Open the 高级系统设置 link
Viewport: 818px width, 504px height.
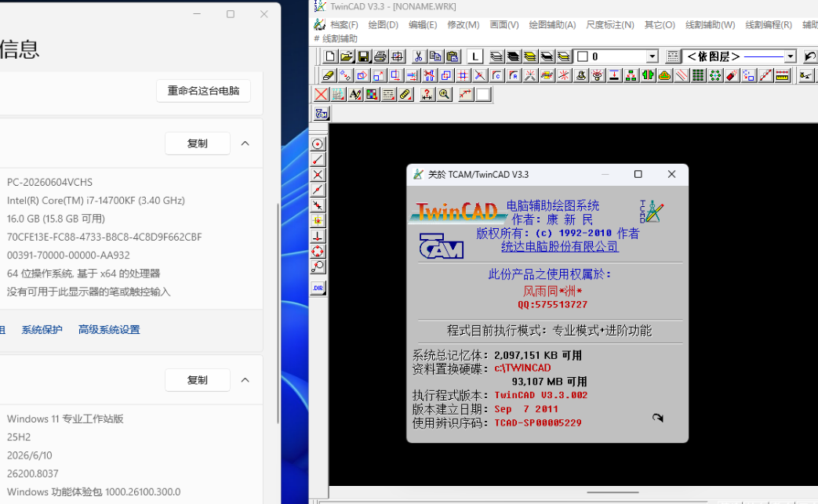coord(109,329)
